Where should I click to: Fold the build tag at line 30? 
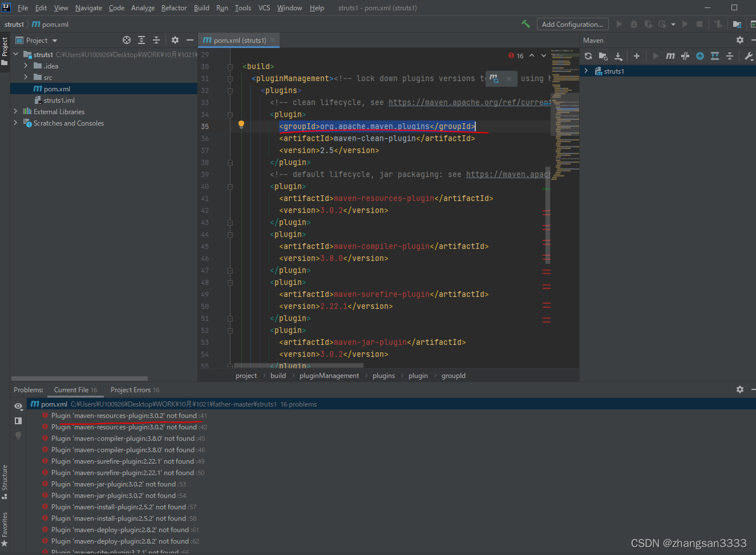pyautogui.click(x=230, y=66)
